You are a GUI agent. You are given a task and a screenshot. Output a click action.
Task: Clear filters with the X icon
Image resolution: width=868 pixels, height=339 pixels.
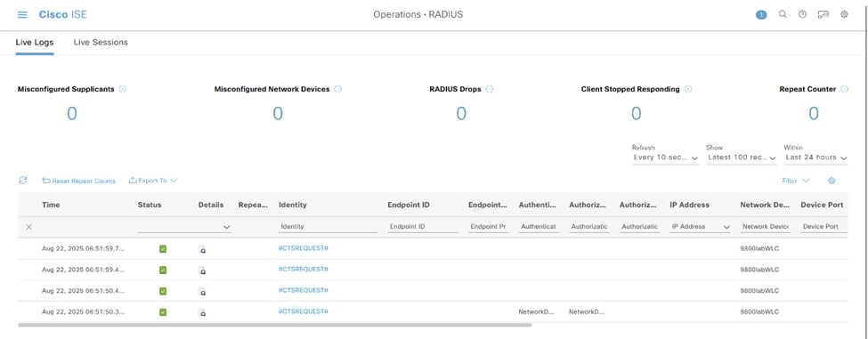click(x=28, y=227)
